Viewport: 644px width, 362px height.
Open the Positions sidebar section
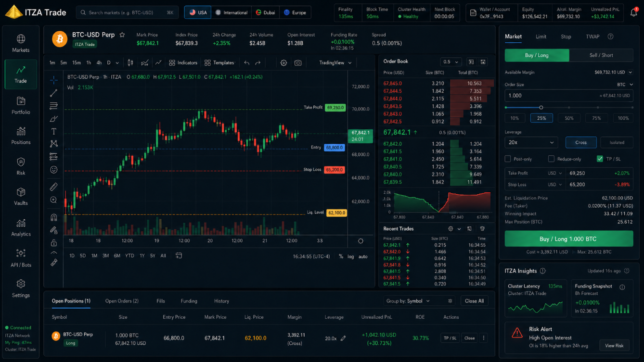pyautogui.click(x=21, y=136)
